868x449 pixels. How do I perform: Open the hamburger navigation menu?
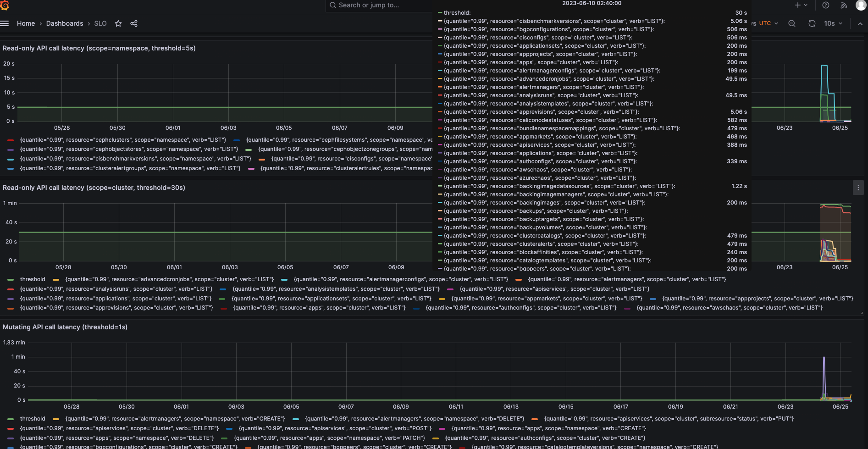tap(5, 23)
